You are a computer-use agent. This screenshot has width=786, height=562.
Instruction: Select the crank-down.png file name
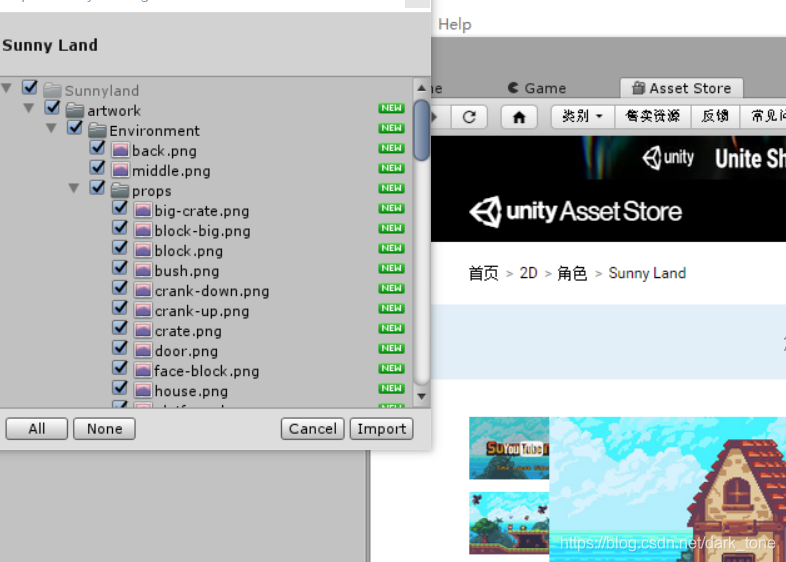[212, 291]
